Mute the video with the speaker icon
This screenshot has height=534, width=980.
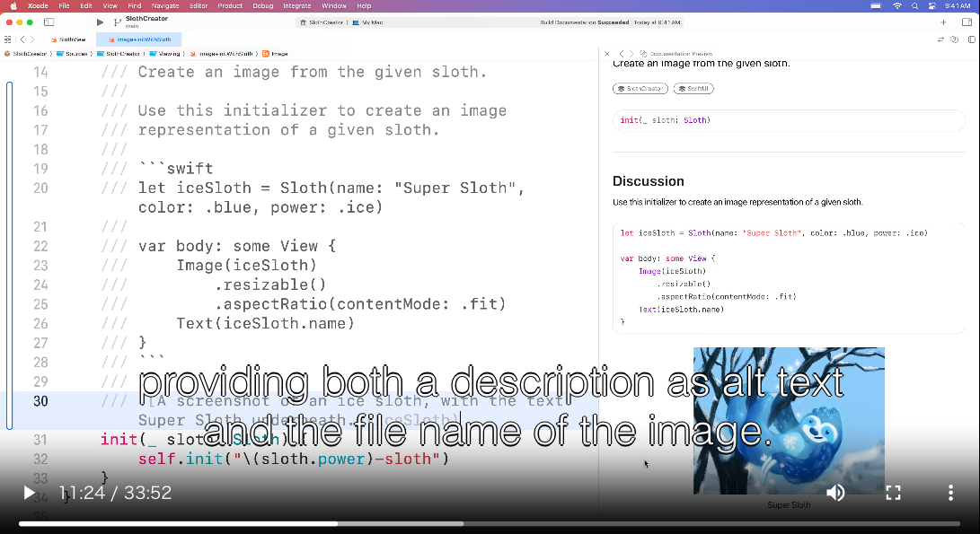click(835, 493)
